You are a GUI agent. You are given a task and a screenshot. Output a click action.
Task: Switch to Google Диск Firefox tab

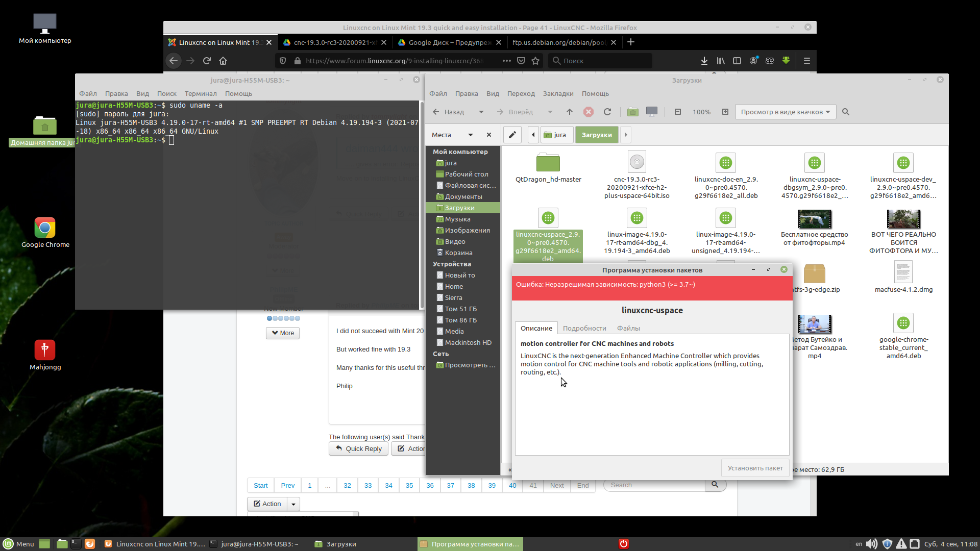coord(449,42)
